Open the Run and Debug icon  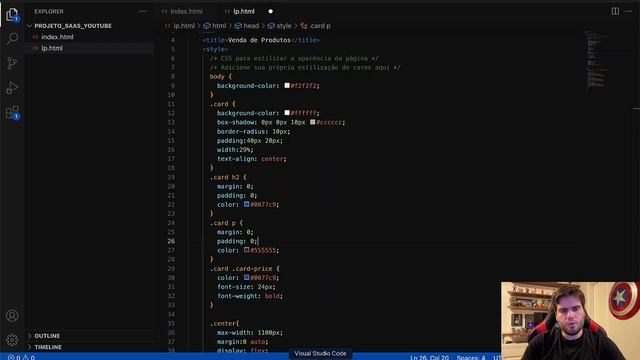click(12, 87)
